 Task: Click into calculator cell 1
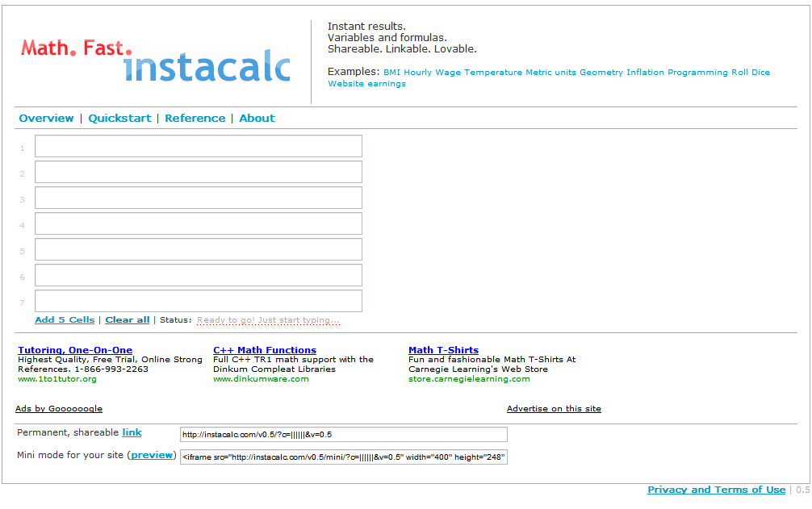198,146
